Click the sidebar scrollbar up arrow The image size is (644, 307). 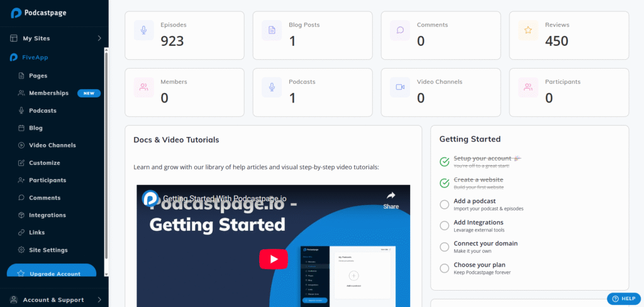pyautogui.click(x=106, y=50)
